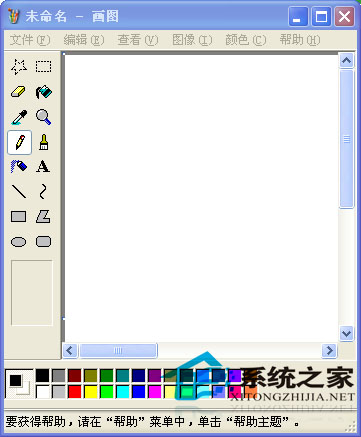Choose the white color swatch

42,392
